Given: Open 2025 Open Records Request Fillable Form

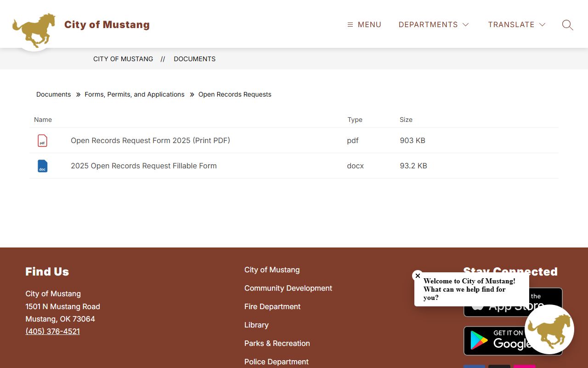Looking at the screenshot, I should click(144, 166).
